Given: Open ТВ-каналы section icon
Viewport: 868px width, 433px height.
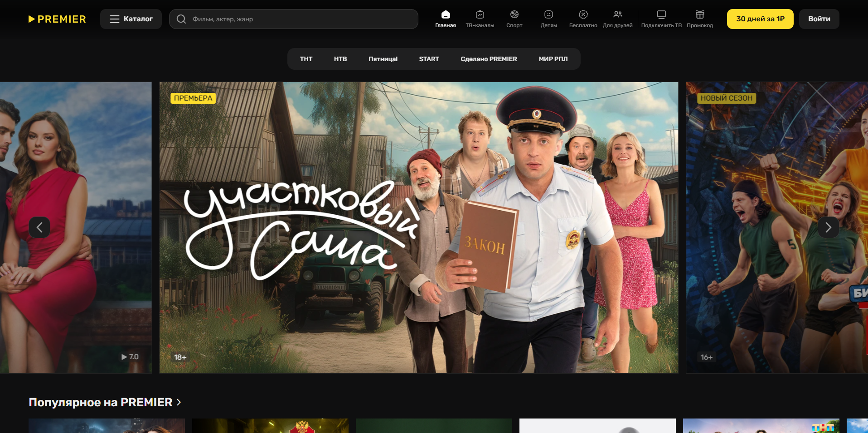Looking at the screenshot, I should coord(480,15).
